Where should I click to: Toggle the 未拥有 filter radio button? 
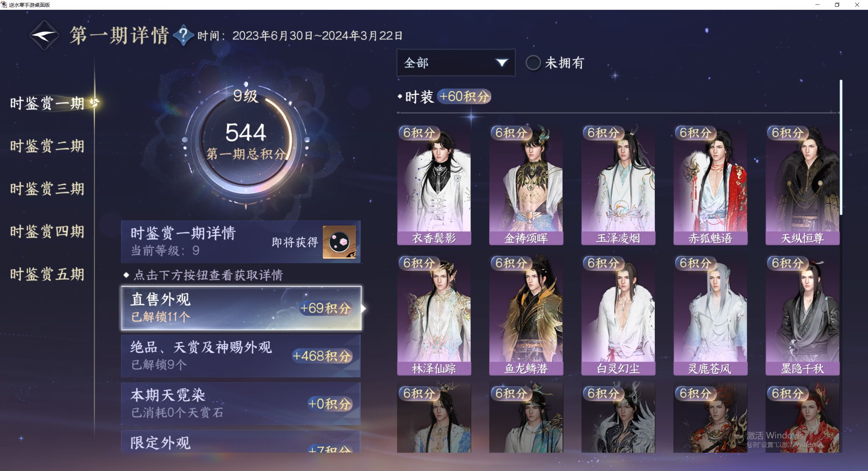pos(533,63)
